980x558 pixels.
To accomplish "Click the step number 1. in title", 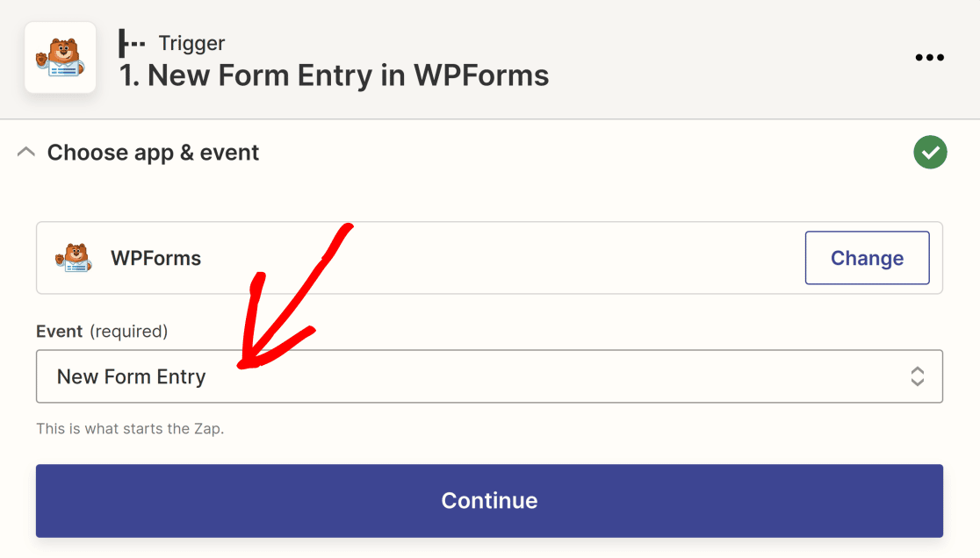I will [x=129, y=75].
